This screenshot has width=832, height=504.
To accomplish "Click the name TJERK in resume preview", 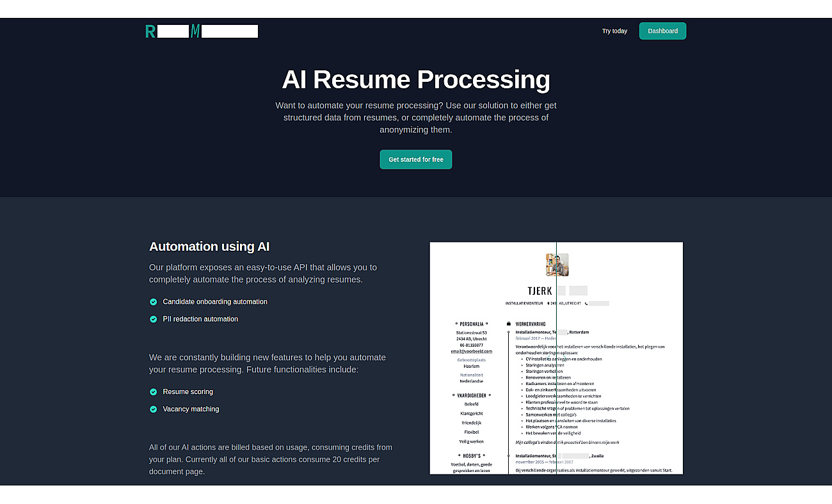I will point(540,291).
